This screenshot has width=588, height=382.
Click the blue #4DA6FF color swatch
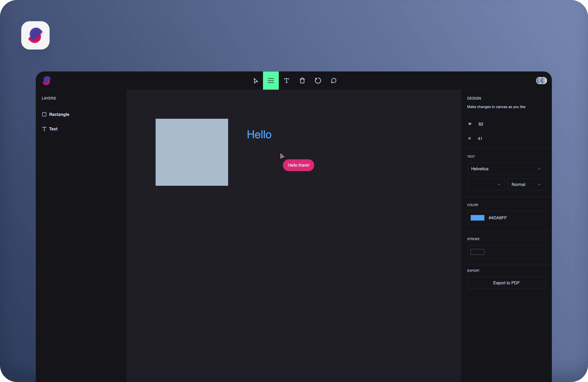pyautogui.click(x=477, y=218)
